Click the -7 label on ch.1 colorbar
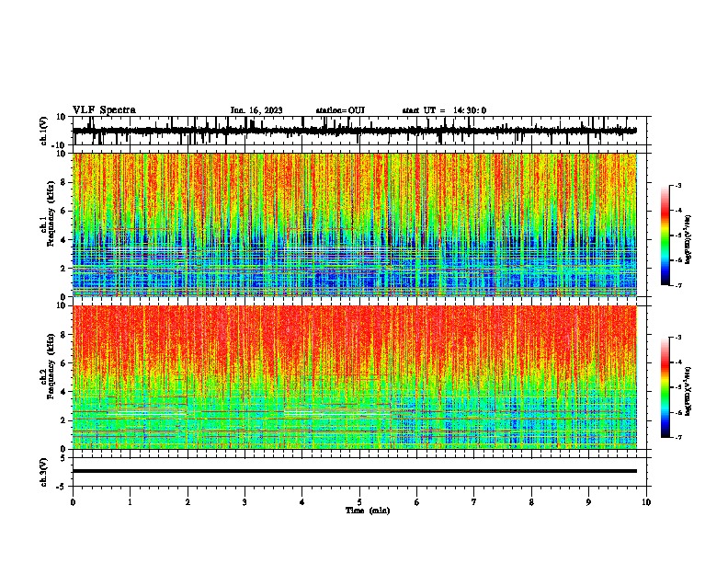The image size is (728, 563). click(677, 285)
